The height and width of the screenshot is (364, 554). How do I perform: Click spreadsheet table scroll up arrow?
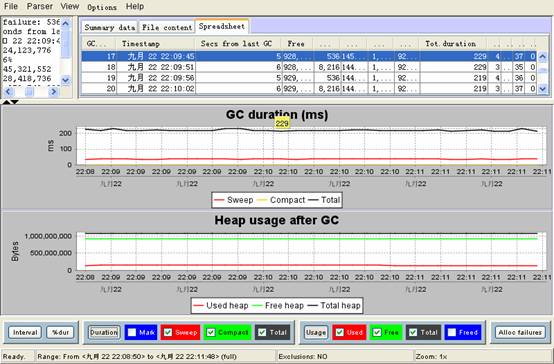[543, 56]
